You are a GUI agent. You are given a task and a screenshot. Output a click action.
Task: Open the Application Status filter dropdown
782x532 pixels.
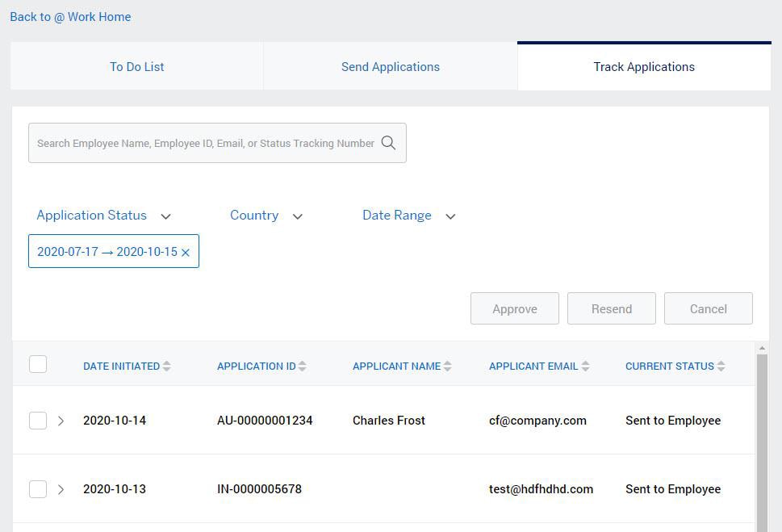click(103, 215)
